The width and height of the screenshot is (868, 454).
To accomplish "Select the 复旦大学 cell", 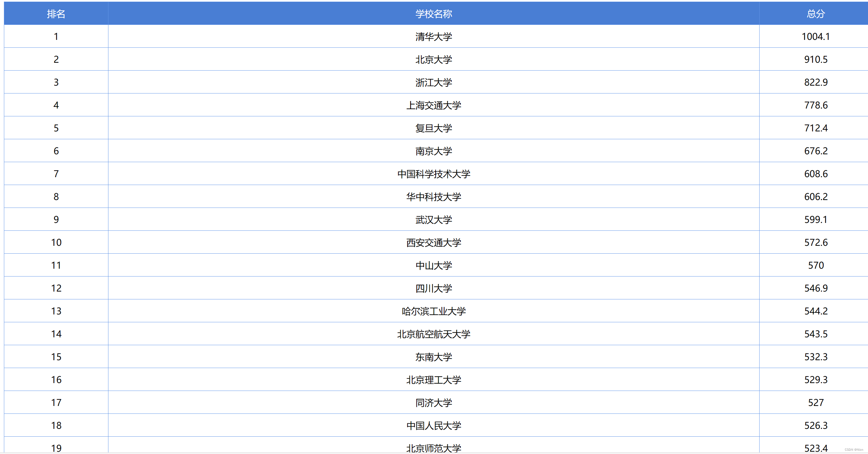I will 433,128.
